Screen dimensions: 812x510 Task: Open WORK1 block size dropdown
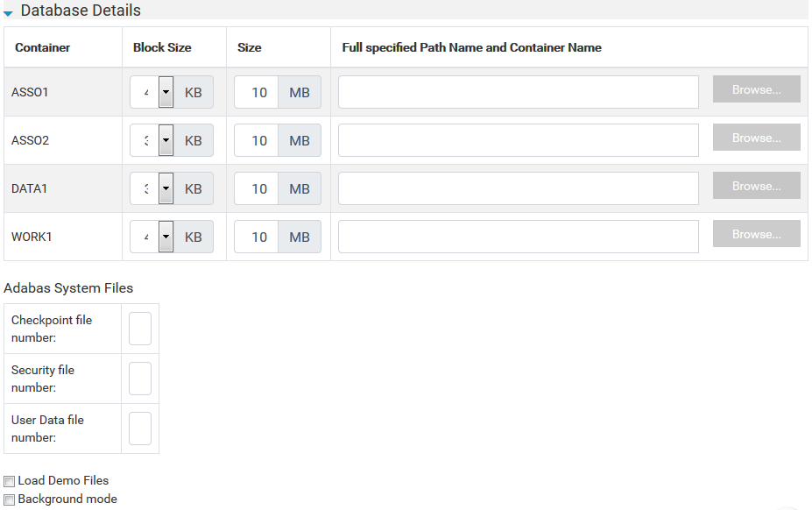(x=166, y=237)
